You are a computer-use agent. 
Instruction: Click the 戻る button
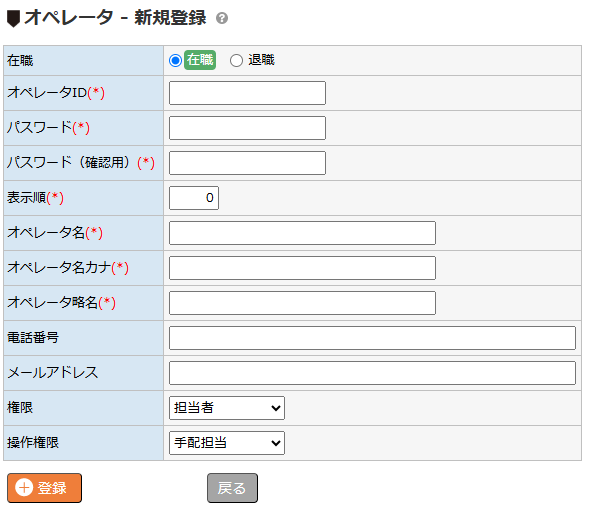[232, 488]
